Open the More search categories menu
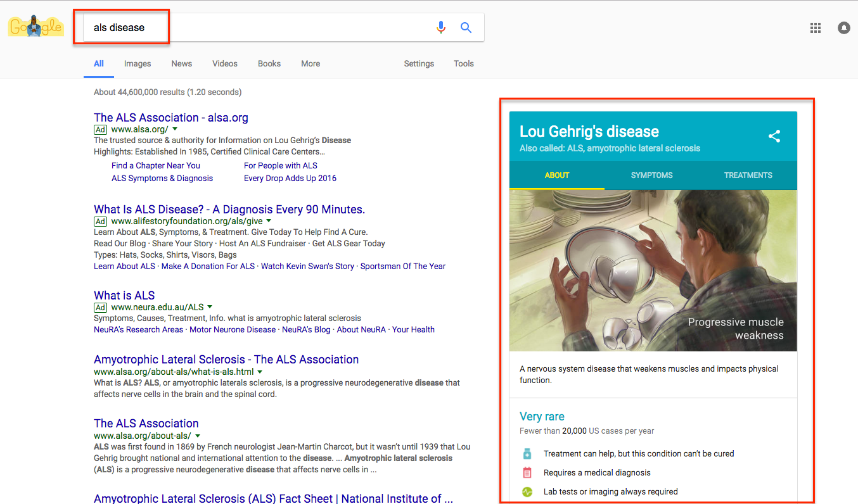Screen dimensions: 858x504 [x=311, y=63]
